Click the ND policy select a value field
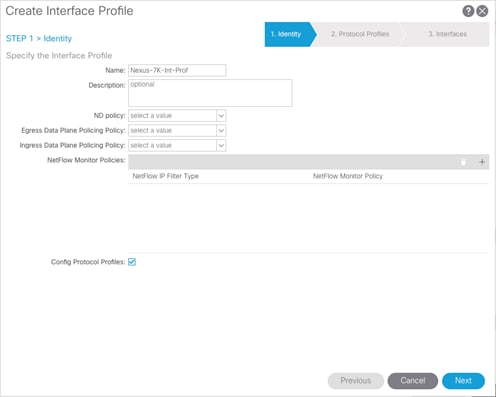This screenshot has width=496, height=397. pos(172,116)
